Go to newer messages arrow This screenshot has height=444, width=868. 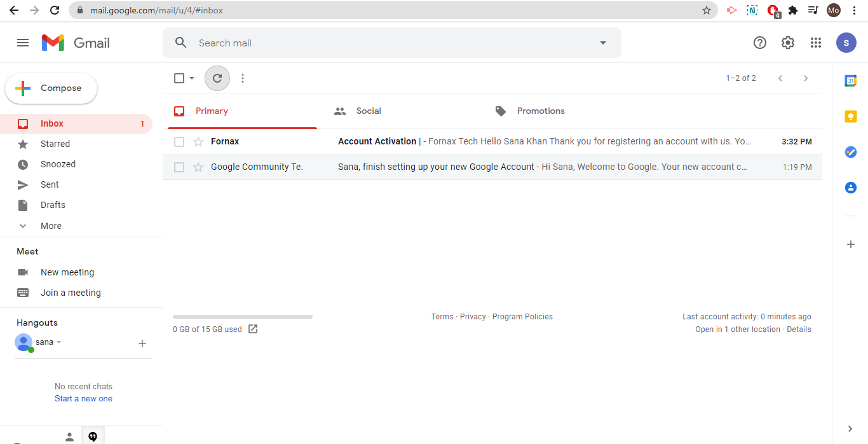tap(780, 78)
